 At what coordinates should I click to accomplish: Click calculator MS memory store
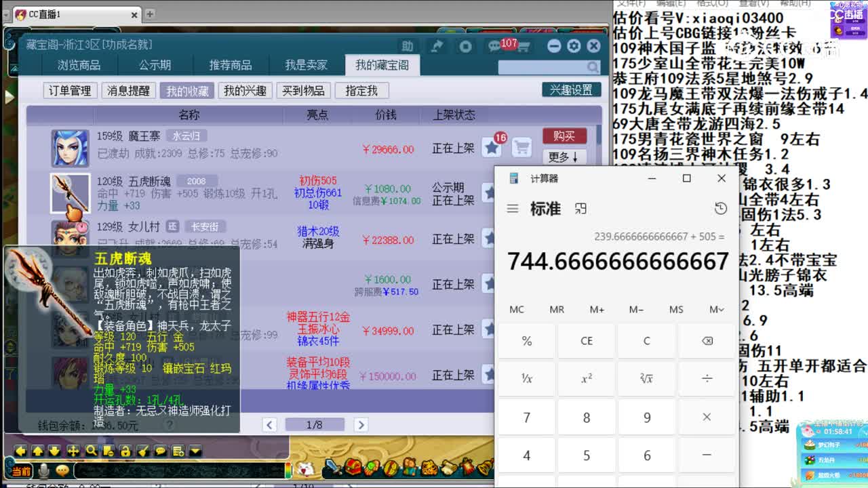[x=676, y=309]
